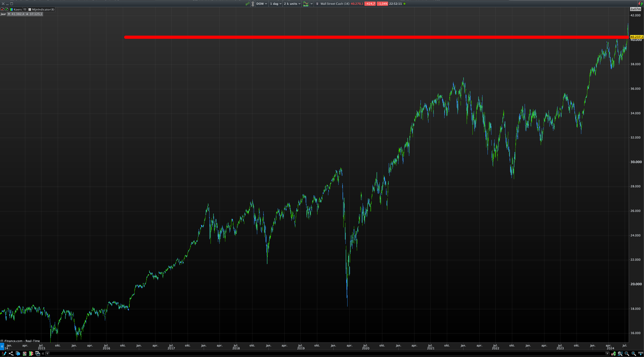Click the chain link chart icon
Viewport: 644px width, 357px height.
point(253,4)
